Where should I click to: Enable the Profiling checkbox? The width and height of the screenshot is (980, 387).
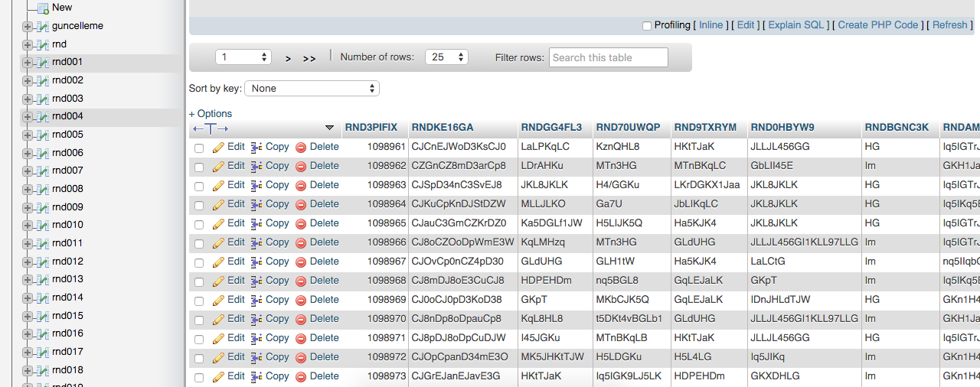[x=647, y=26]
